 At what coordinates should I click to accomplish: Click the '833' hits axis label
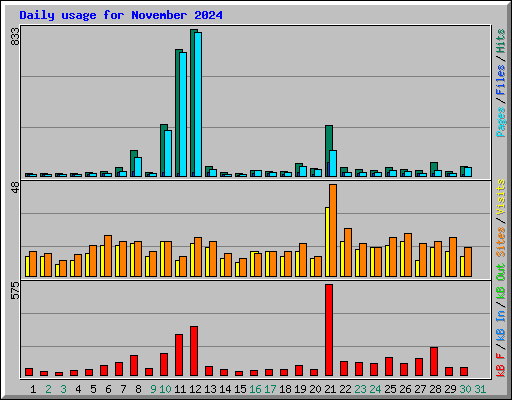click(x=15, y=36)
